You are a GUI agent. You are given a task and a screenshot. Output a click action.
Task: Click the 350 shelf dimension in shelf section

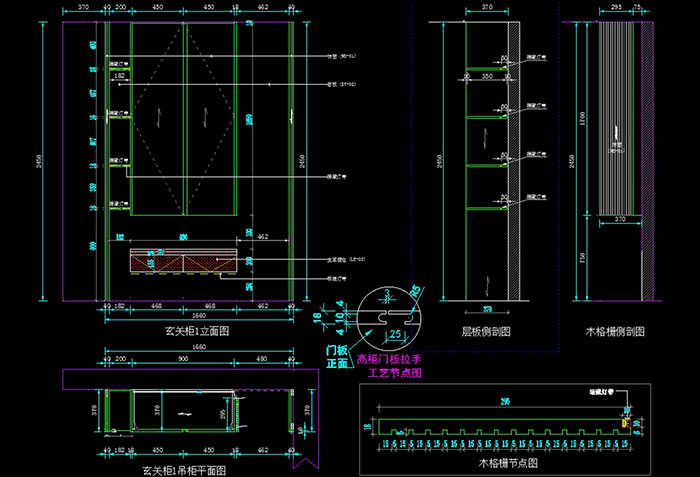pos(486,76)
